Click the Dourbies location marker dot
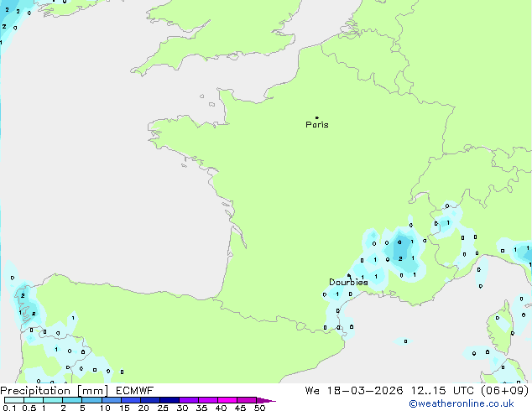Image resolution: width=532 pixels, height=411 pixels. 348,275
